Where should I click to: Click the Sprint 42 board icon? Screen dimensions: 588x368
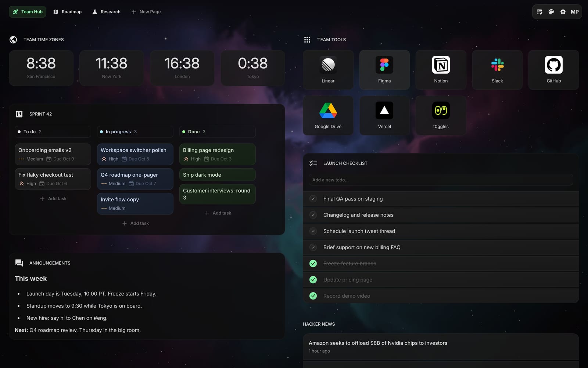[x=19, y=114]
